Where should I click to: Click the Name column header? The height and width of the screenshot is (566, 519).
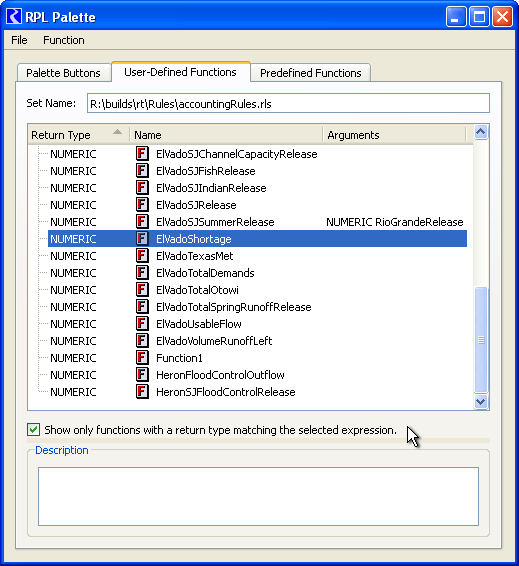click(226, 135)
